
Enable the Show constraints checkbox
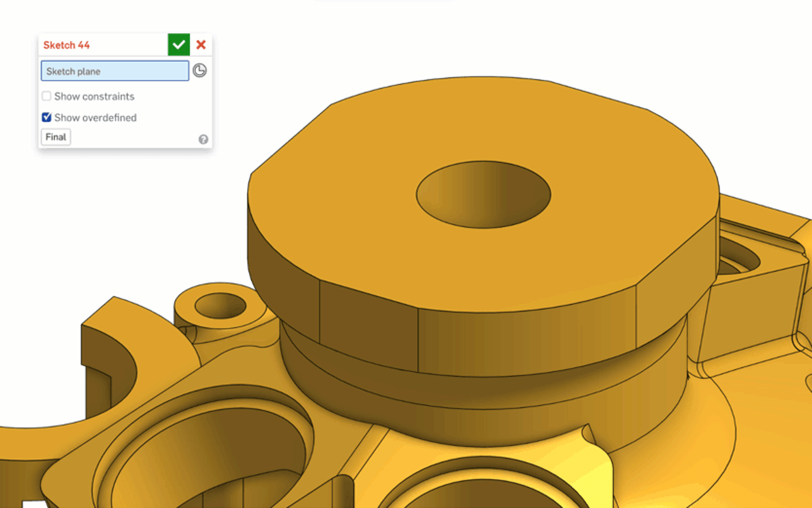pos(47,96)
